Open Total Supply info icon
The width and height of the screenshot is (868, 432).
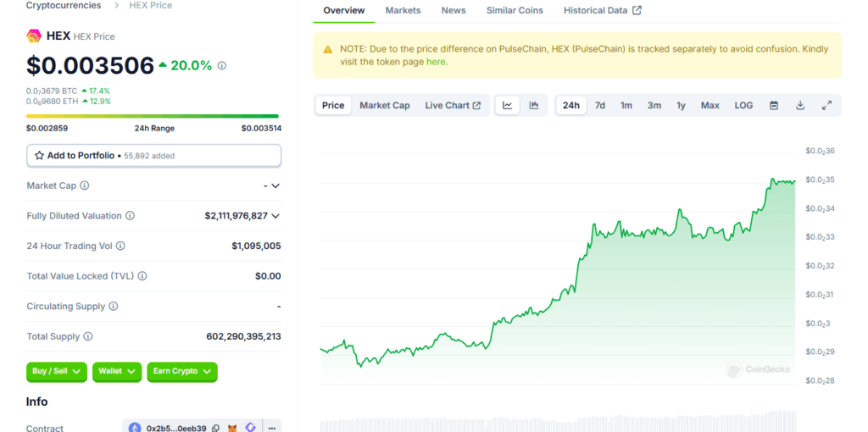[87, 336]
